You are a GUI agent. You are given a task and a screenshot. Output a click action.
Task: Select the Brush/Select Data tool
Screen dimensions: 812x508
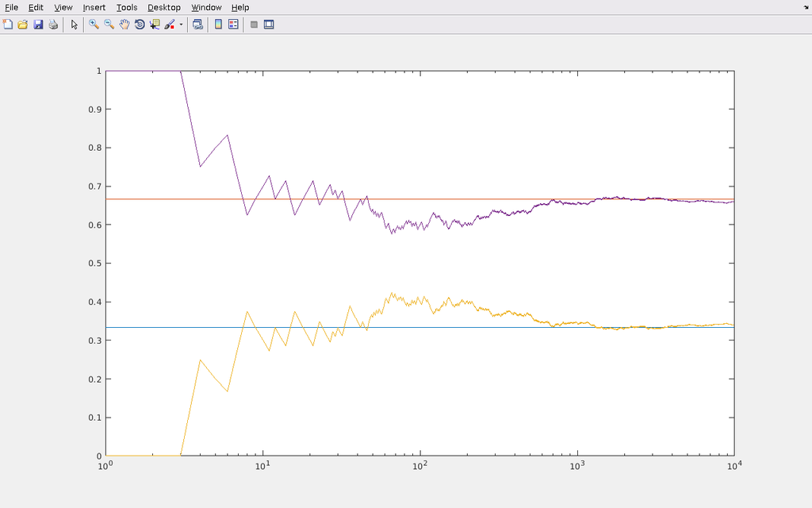[170, 25]
